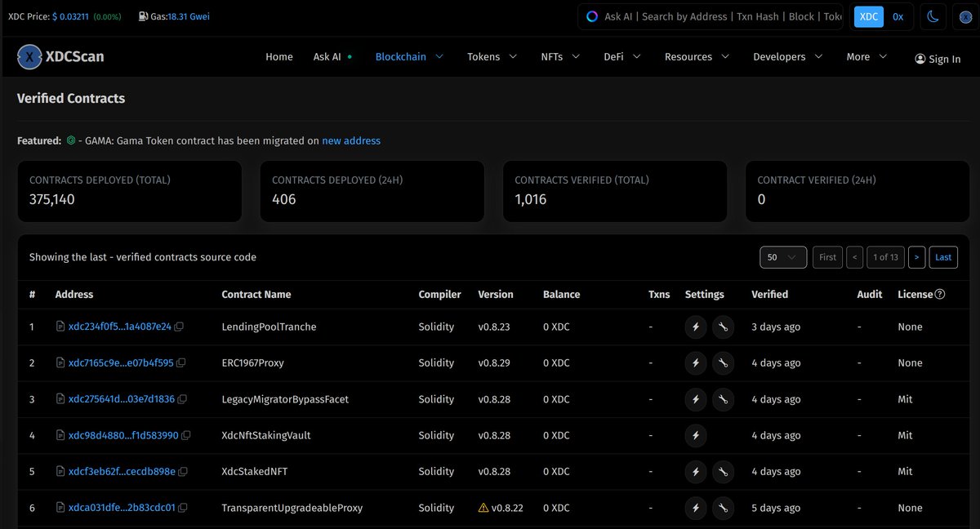Toggle dark mode moon icon
This screenshot has height=529, width=980.
click(933, 16)
